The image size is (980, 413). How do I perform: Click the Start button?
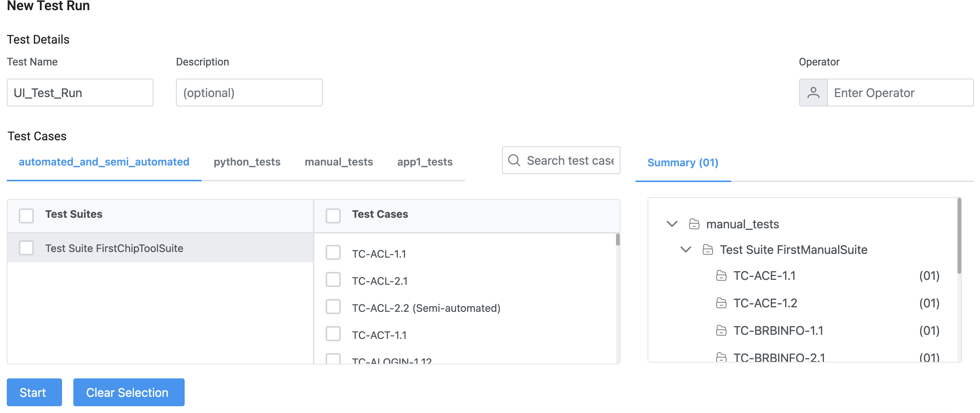34,392
